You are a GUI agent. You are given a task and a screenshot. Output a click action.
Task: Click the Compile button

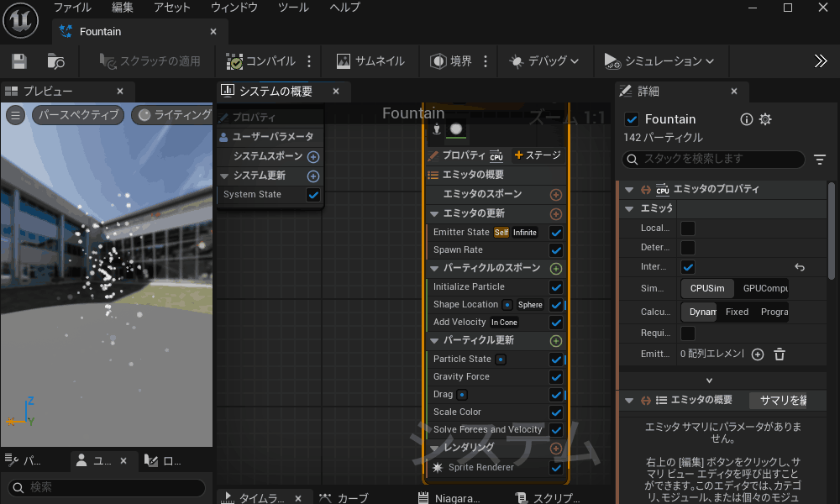(x=260, y=61)
